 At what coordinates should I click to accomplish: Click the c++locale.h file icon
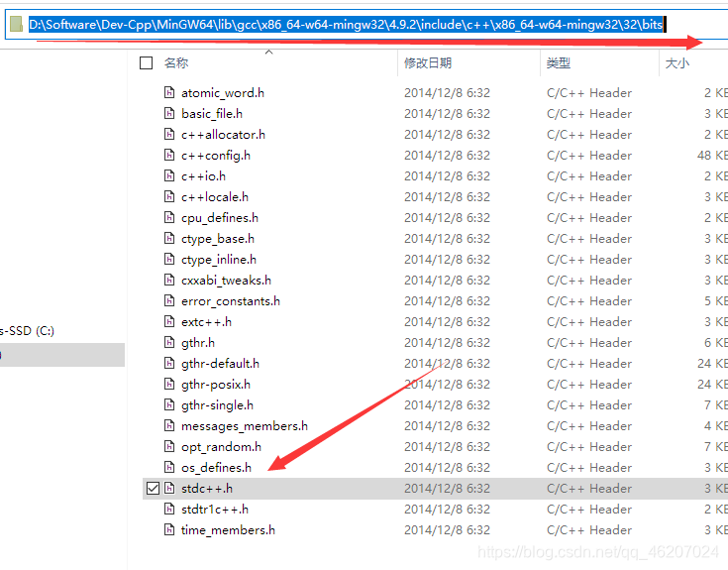click(x=169, y=197)
